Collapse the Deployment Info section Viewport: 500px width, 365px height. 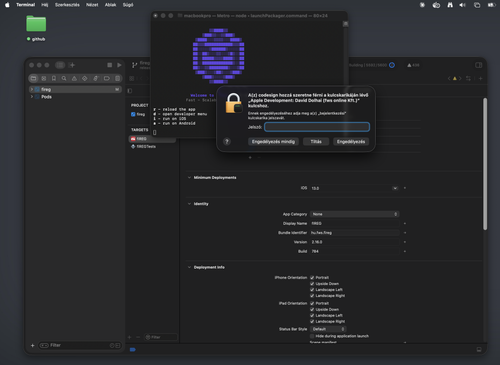(x=189, y=267)
